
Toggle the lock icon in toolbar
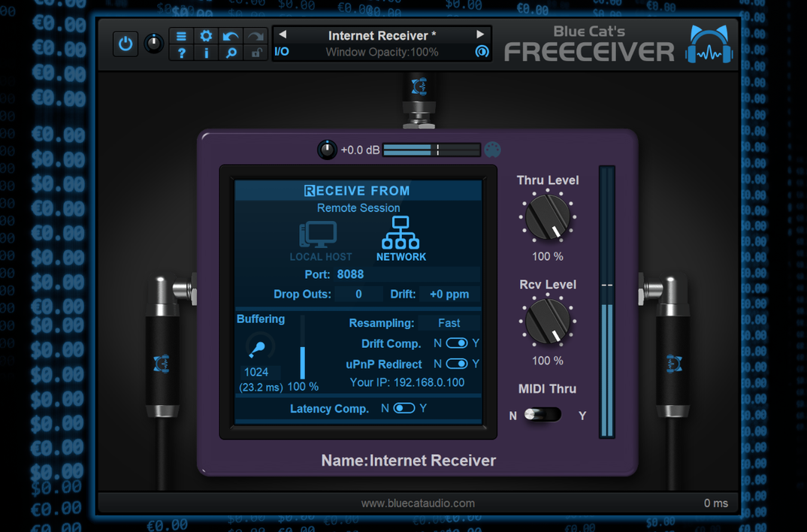click(x=255, y=53)
